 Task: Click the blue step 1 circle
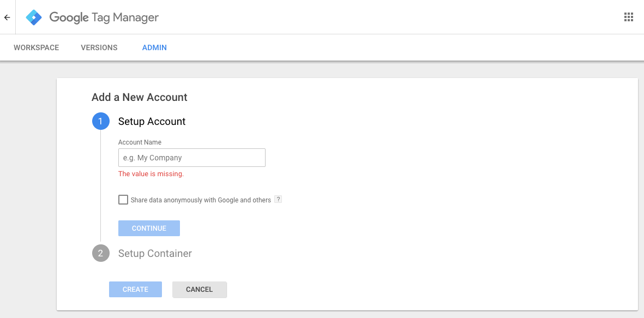(100, 122)
